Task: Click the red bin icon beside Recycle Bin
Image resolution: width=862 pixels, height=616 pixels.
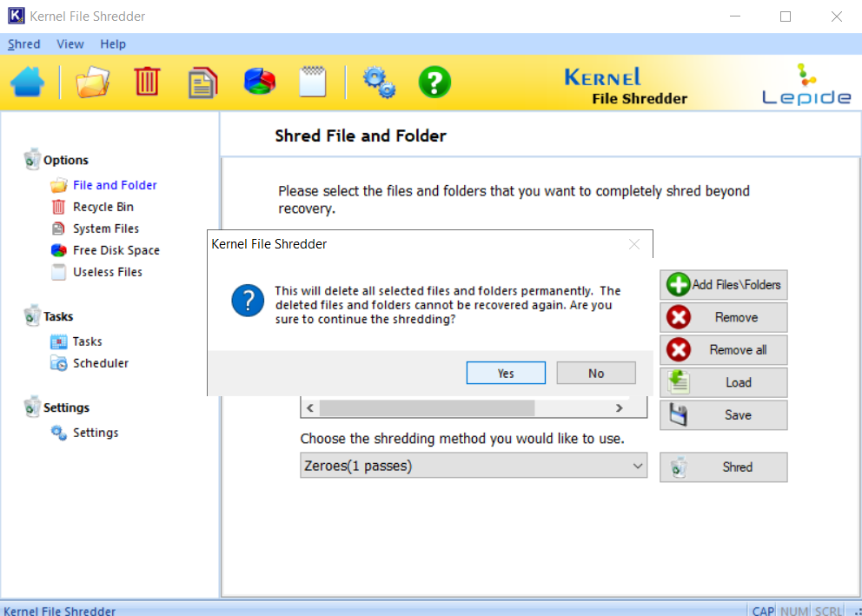Action: point(58,207)
